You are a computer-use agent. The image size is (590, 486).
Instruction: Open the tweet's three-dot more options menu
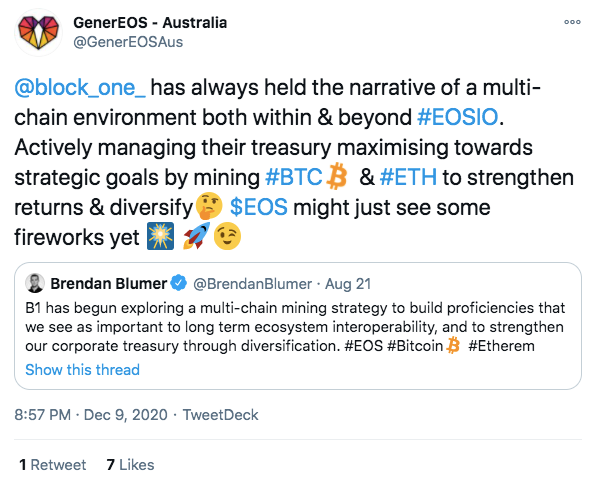tap(572, 22)
